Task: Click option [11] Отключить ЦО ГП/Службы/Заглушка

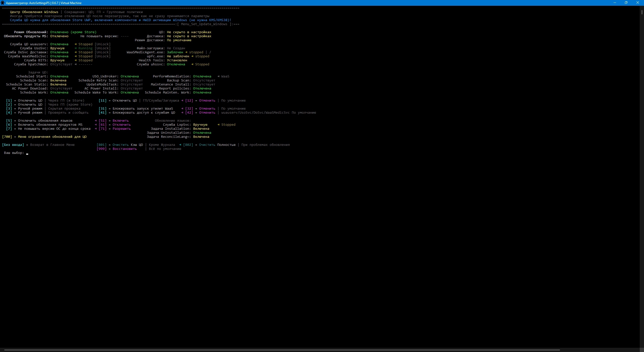Action: click(139, 101)
